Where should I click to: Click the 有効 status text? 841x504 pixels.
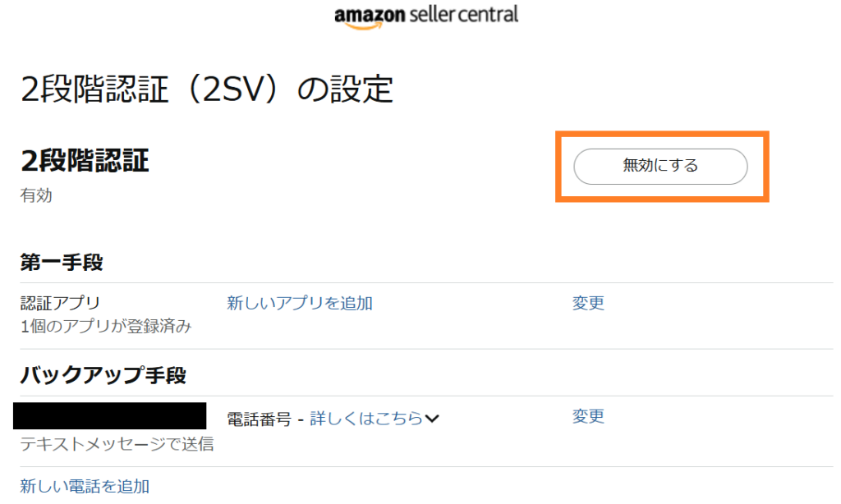(x=36, y=195)
